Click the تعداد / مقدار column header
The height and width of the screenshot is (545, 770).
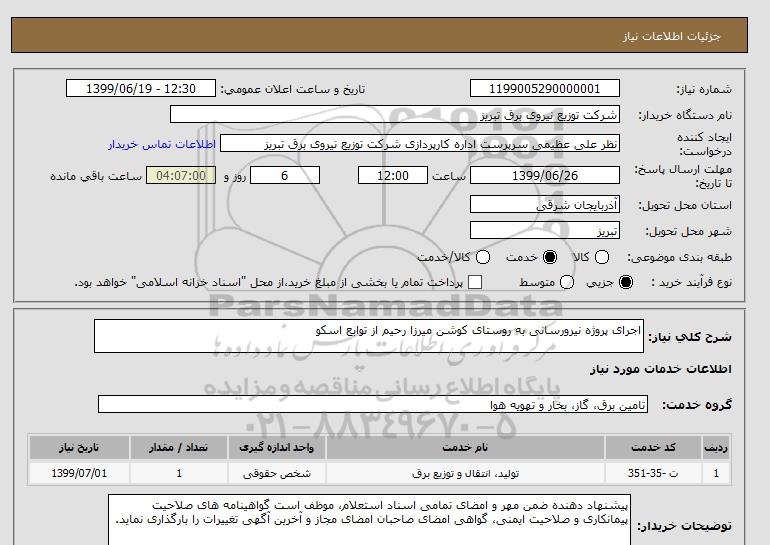(179, 448)
